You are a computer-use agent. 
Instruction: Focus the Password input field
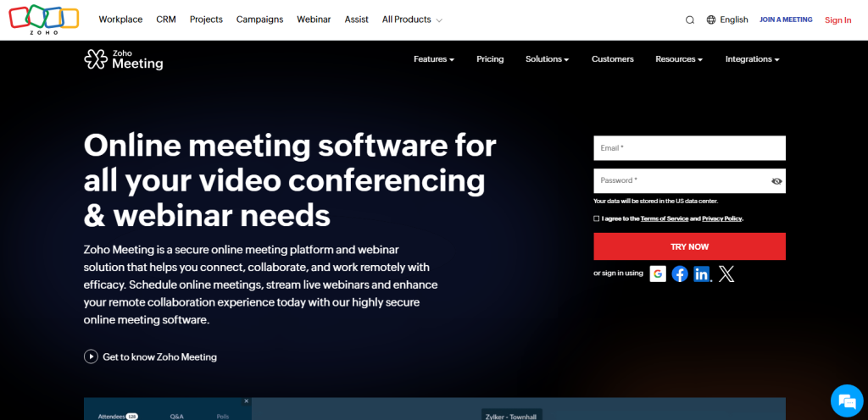point(690,180)
